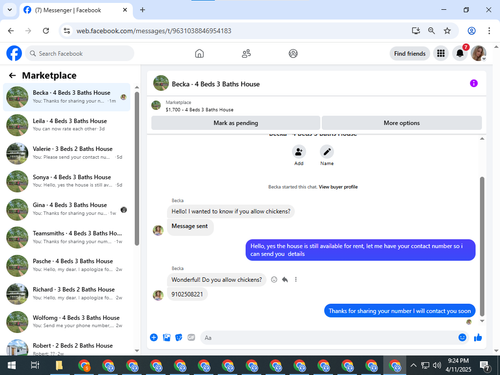The image size is (500, 375).
Task: Open Sonya - 4 Beds 3 Baths House chat
Action: pyautogui.click(x=67, y=181)
